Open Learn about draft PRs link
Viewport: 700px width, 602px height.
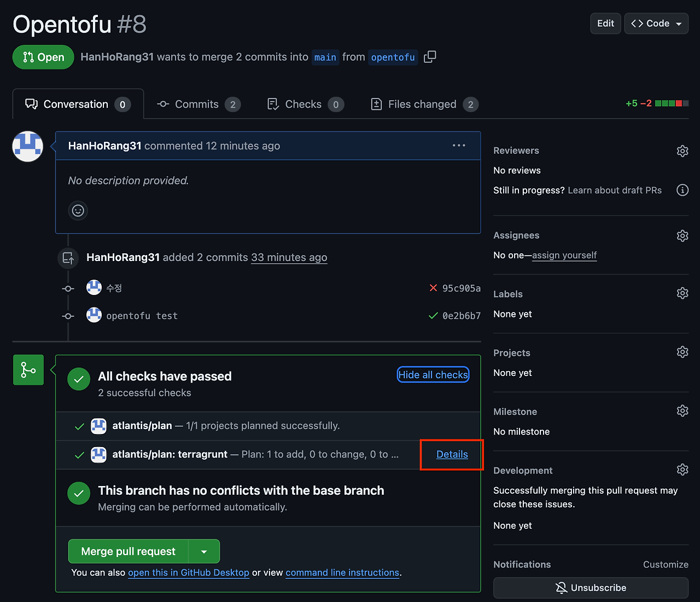(615, 190)
